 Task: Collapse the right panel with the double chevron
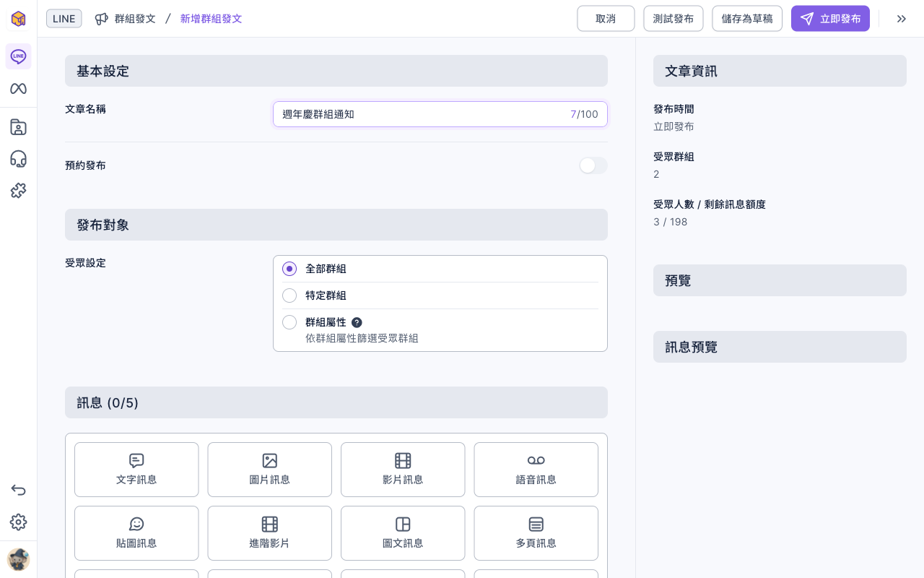point(902,19)
